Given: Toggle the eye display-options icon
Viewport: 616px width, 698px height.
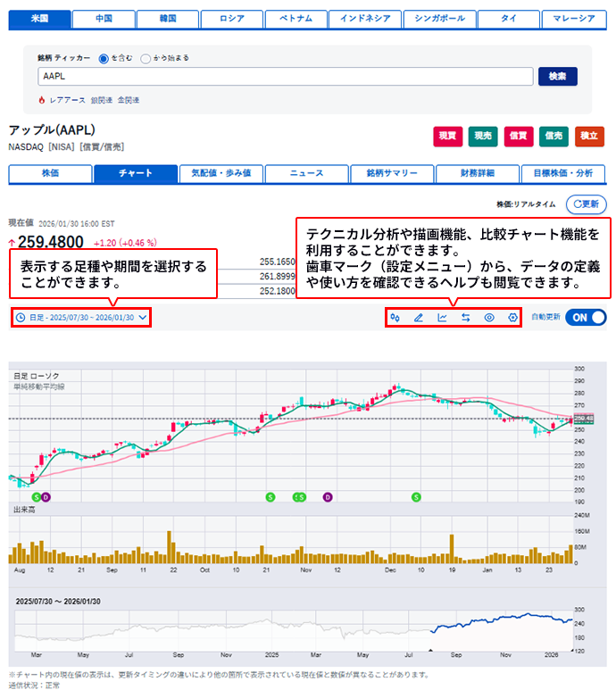Looking at the screenshot, I should (x=489, y=318).
